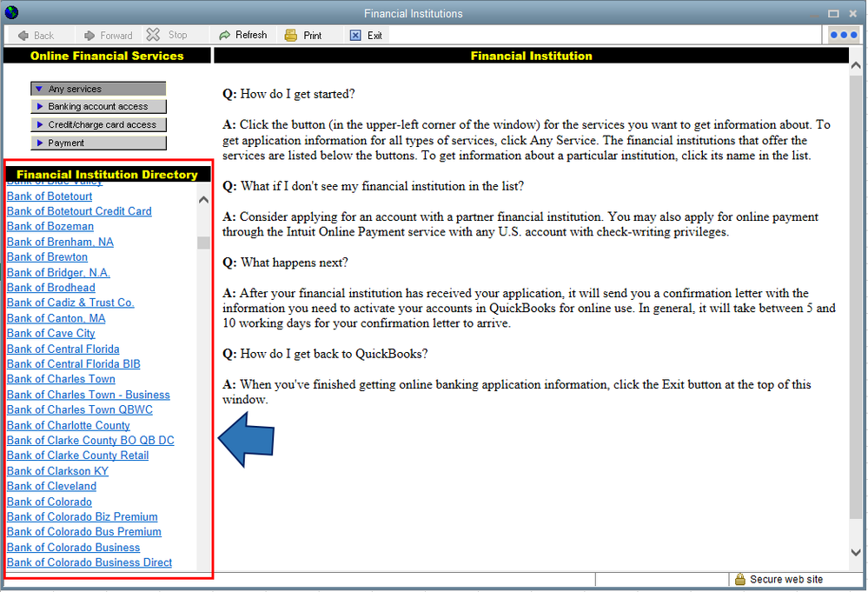The height and width of the screenshot is (592, 868).
Task: Close the Financial Institutions window
Action: pos(853,14)
